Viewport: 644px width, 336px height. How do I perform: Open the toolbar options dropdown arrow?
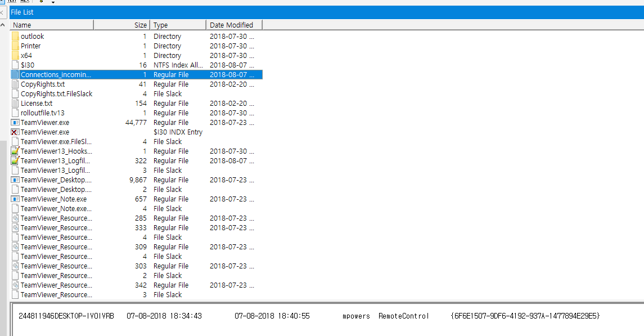point(53,2)
